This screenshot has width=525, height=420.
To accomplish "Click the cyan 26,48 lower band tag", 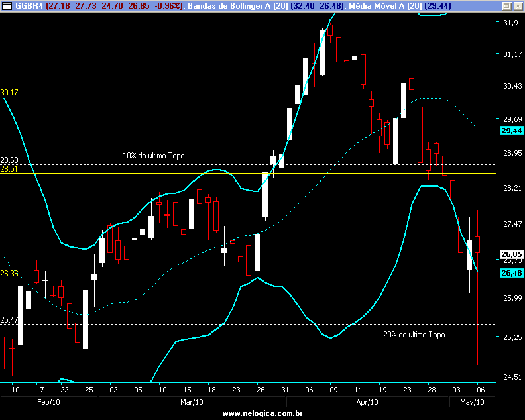I will pyautogui.click(x=511, y=273).
